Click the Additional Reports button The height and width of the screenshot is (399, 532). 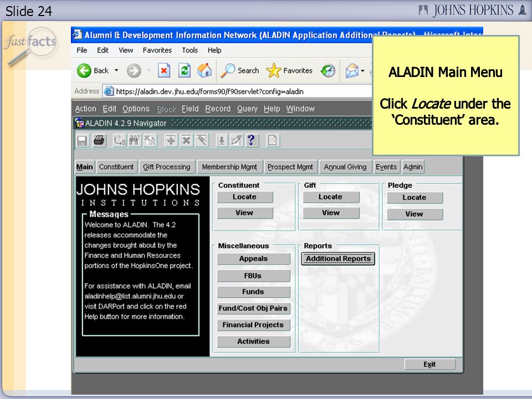tap(338, 259)
